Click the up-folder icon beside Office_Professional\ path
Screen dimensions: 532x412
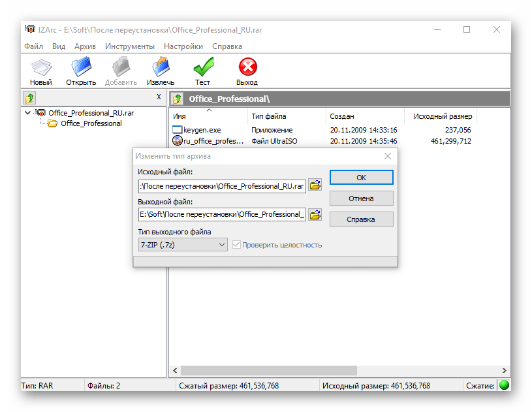[x=177, y=99]
